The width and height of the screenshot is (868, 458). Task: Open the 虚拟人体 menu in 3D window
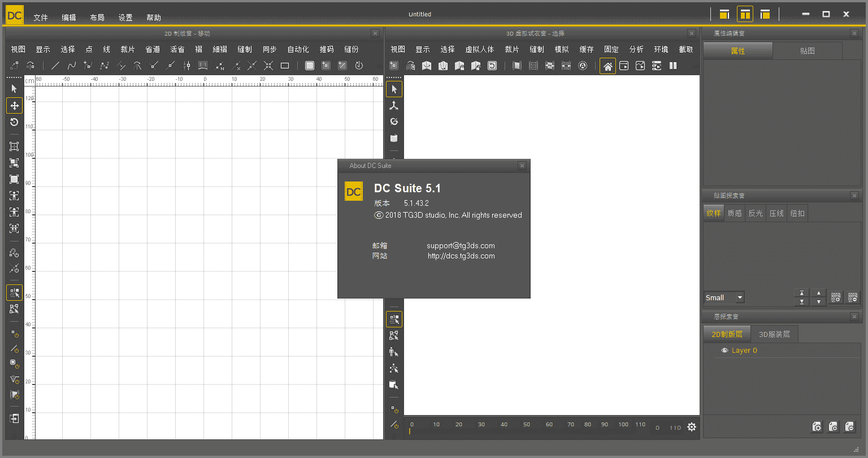(x=479, y=50)
